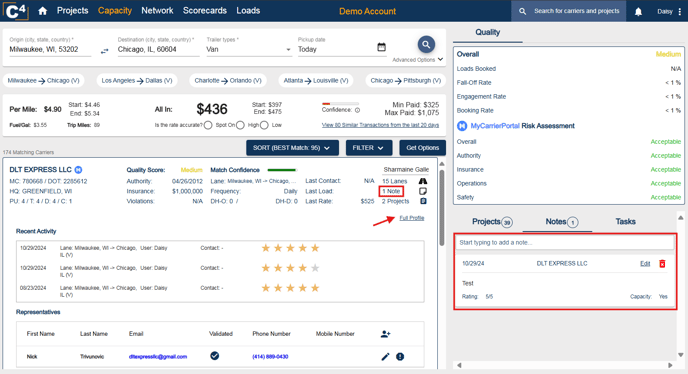
Task: Click the star rating of the 08/23/2024 activity
Action: point(290,288)
